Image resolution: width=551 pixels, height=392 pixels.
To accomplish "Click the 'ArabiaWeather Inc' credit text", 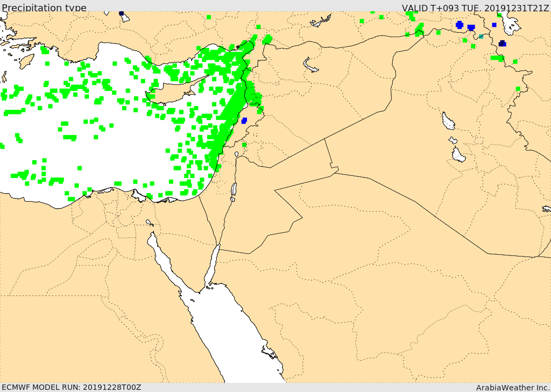I will click(513, 388).
